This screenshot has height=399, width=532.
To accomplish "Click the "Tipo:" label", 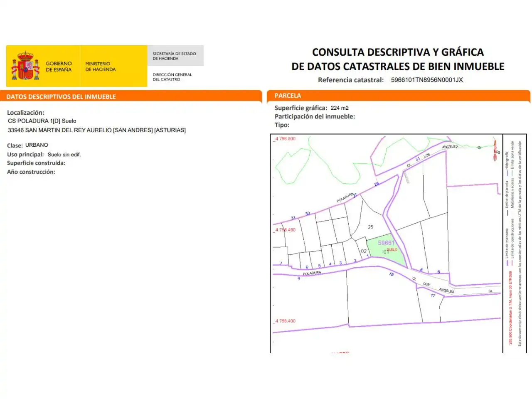I will 282,125.
